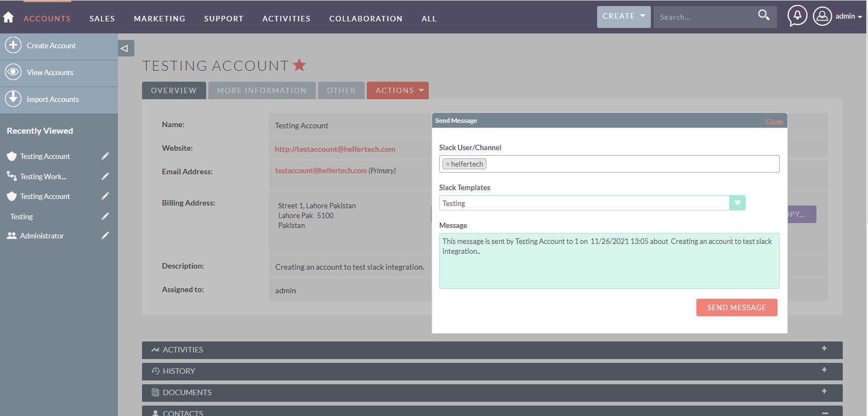Click the Send Message button
Screen dimensions: 868x416
pos(736,307)
